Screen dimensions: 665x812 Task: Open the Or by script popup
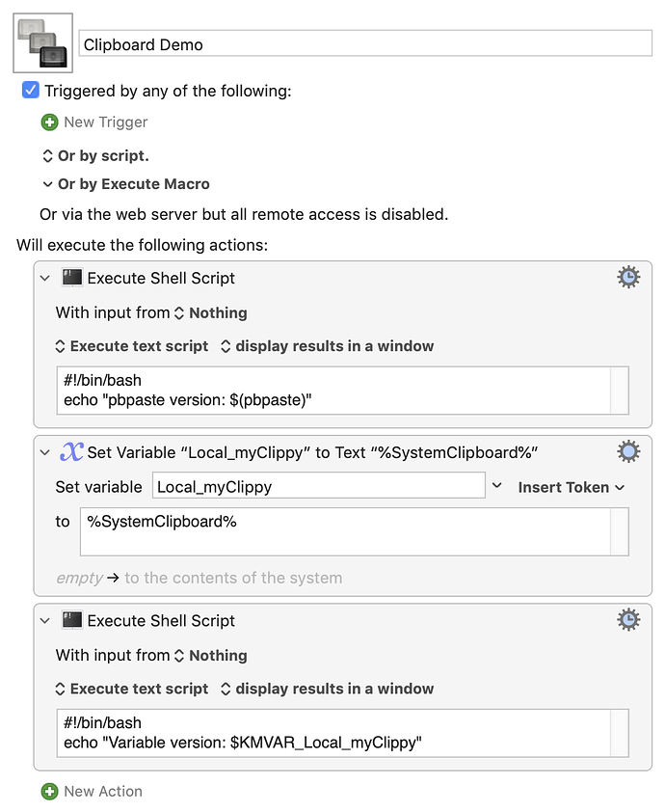[96, 156]
